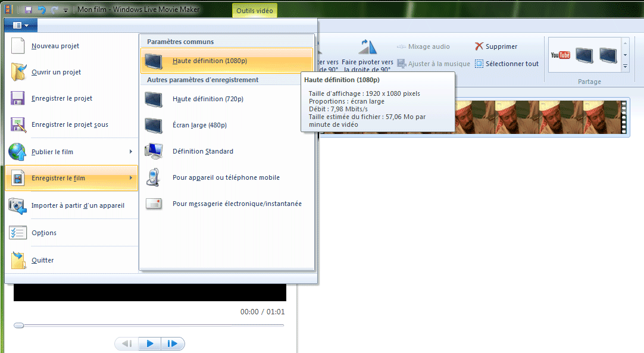Image resolution: width=644 pixels, height=353 pixels.
Task: Open the quick access toolbar customize dropdown
Action: [65, 10]
